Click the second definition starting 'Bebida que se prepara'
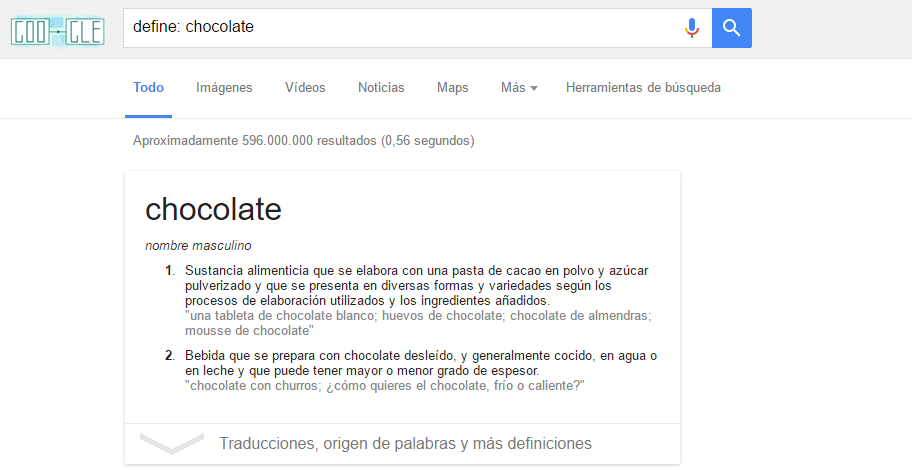The height and width of the screenshot is (470, 912). click(x=421, y=363)
